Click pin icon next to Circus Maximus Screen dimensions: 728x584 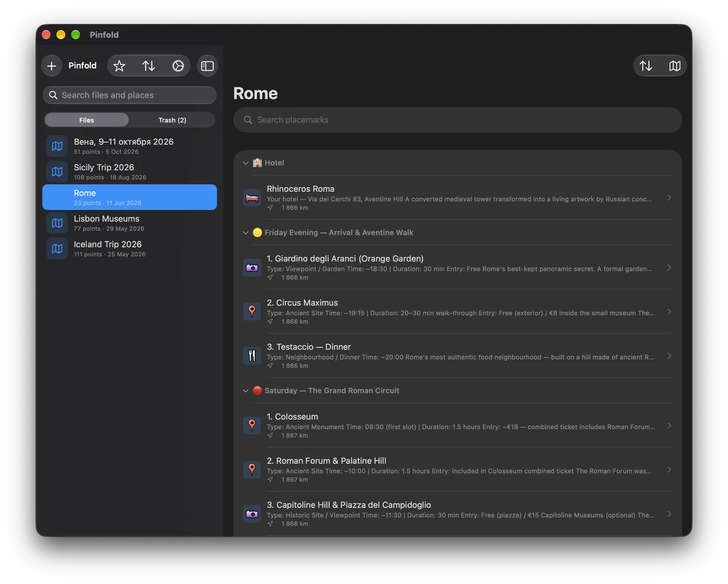pyautogui.click(x=252, y=312)
